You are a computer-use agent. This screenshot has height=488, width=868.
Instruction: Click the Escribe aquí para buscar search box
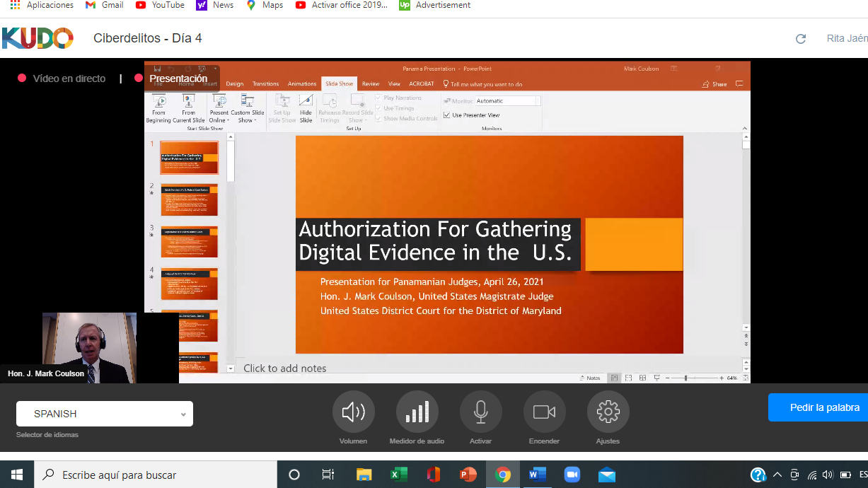(156, 475)
